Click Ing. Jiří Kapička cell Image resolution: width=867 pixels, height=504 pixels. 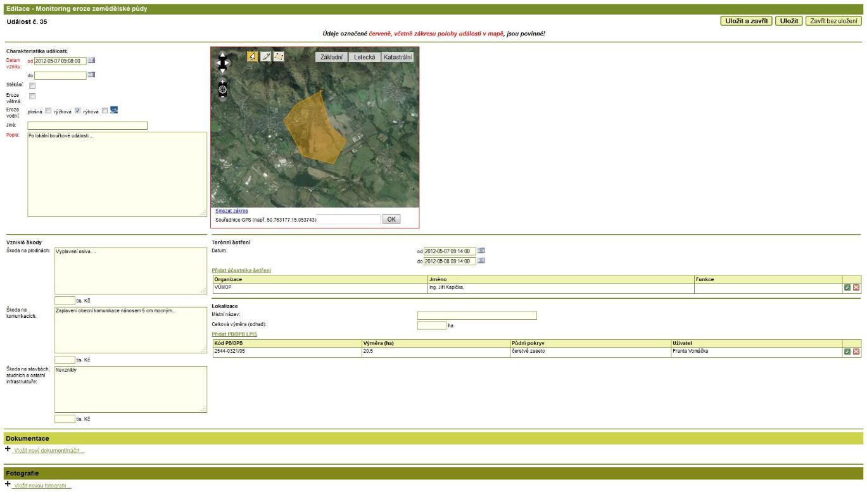560,287
